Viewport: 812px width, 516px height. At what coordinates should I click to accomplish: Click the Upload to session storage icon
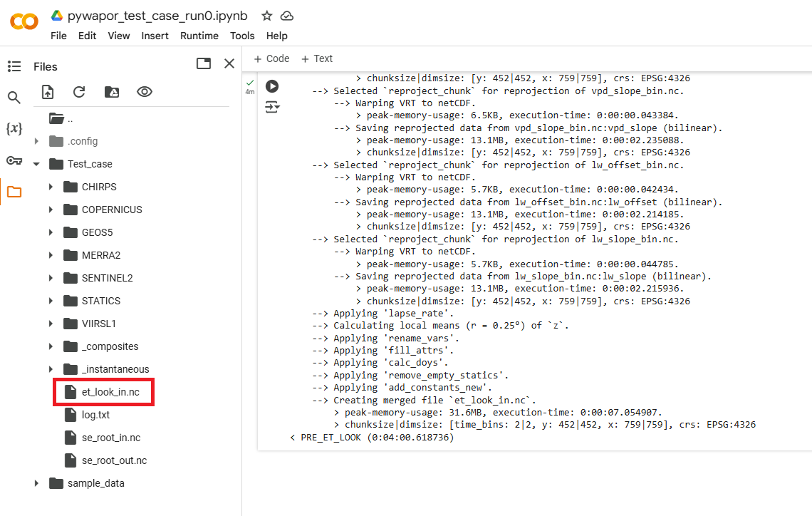(x=48, y=92)
